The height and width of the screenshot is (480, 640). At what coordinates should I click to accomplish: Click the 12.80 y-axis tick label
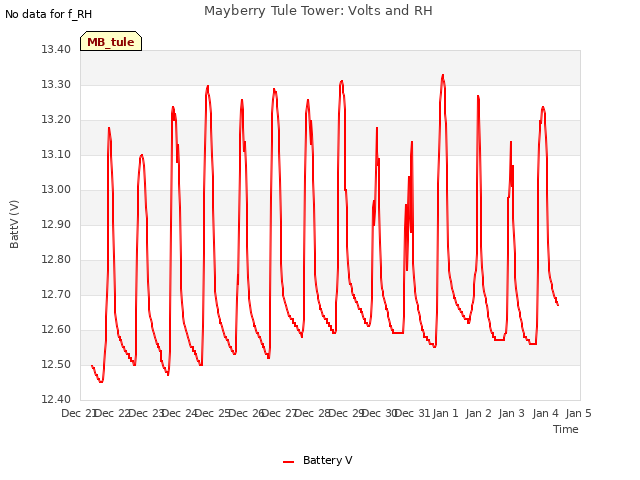56,260
